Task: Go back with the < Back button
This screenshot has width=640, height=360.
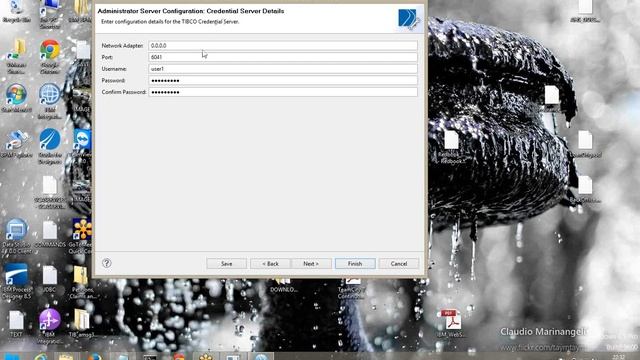Action: [270, 264]
